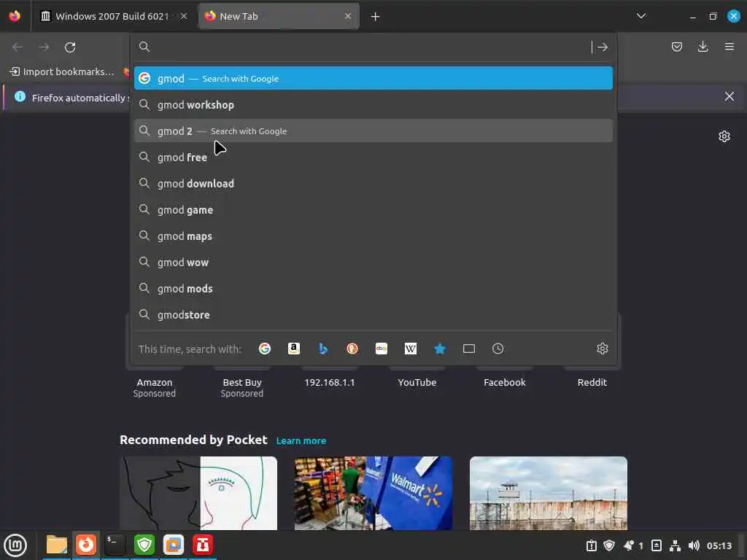This screenshot has height=560, width=747.
Task: Open the 192.168.1.1 shortcut
Action: (x=330, y=382)
